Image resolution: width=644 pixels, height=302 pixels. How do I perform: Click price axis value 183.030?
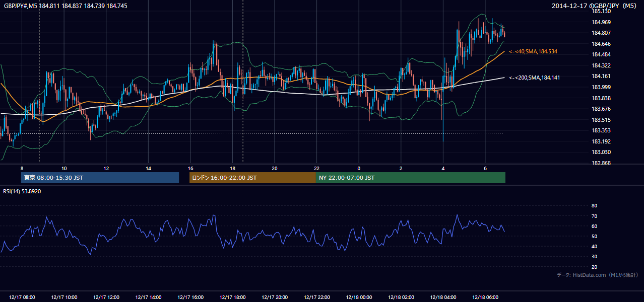pyautogui.click(x=601, y=152)
